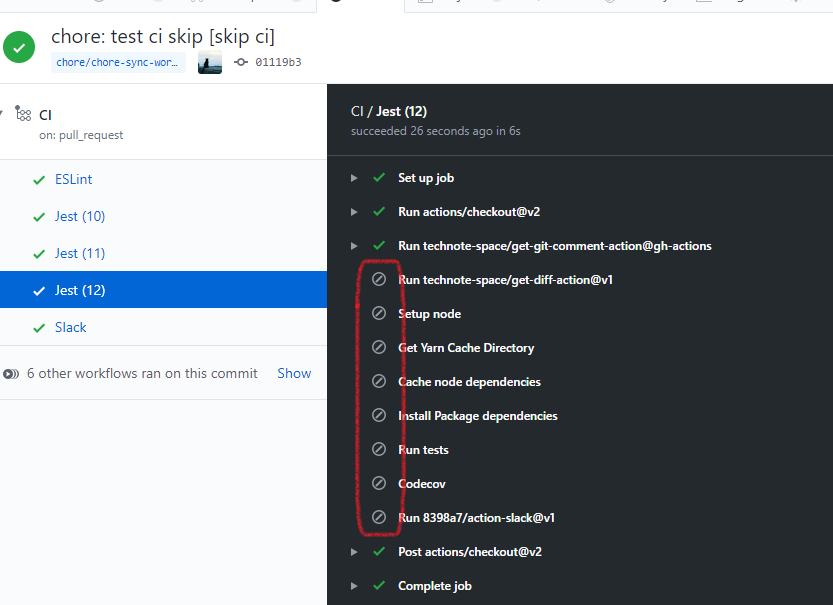Viewport: 833px width, 605px height.
Task: Expand the Post actions/checkout@v2 step
Action: coord(354,552)
